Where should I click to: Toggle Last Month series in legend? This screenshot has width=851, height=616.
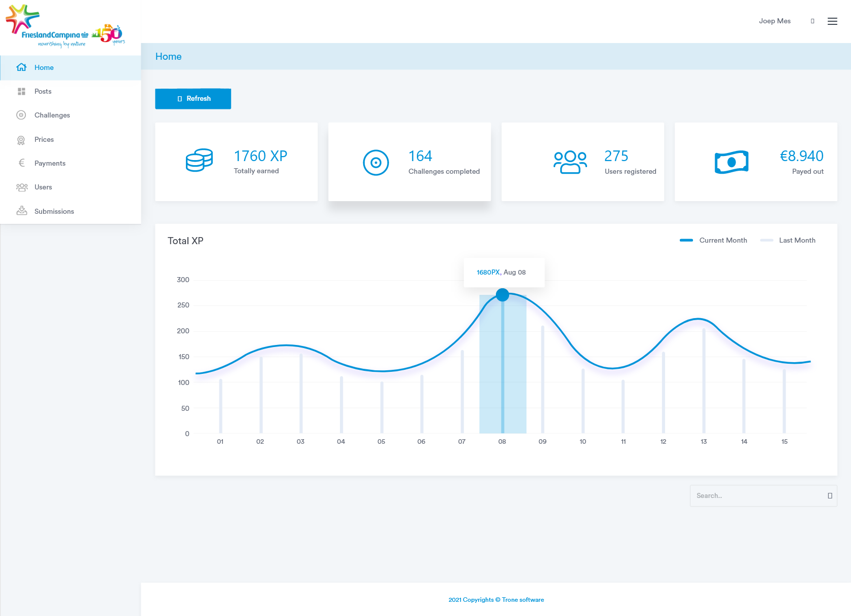tap(788, 241)
